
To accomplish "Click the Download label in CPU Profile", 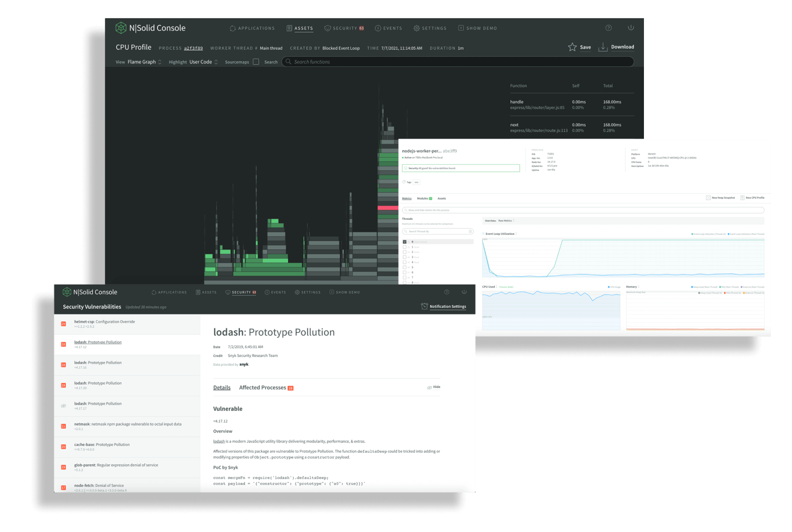I will click(622, 47).
